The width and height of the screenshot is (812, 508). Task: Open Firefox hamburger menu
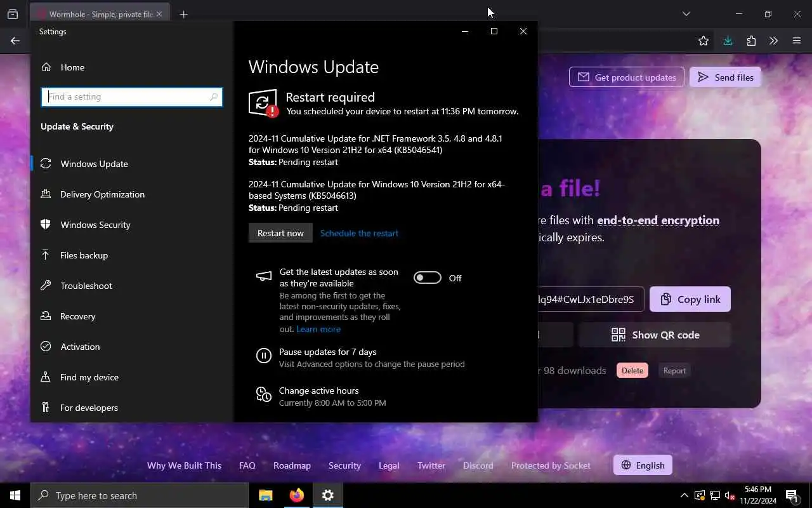797,41
